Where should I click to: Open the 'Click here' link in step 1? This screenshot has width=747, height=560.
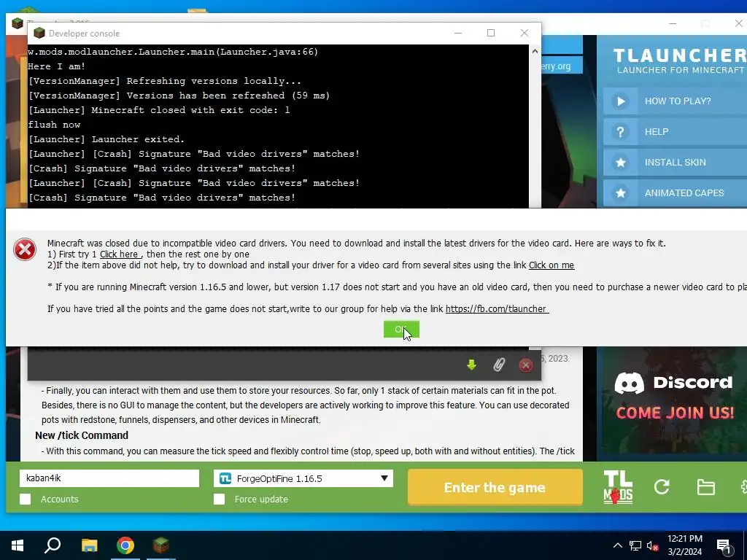coord(119,254)
